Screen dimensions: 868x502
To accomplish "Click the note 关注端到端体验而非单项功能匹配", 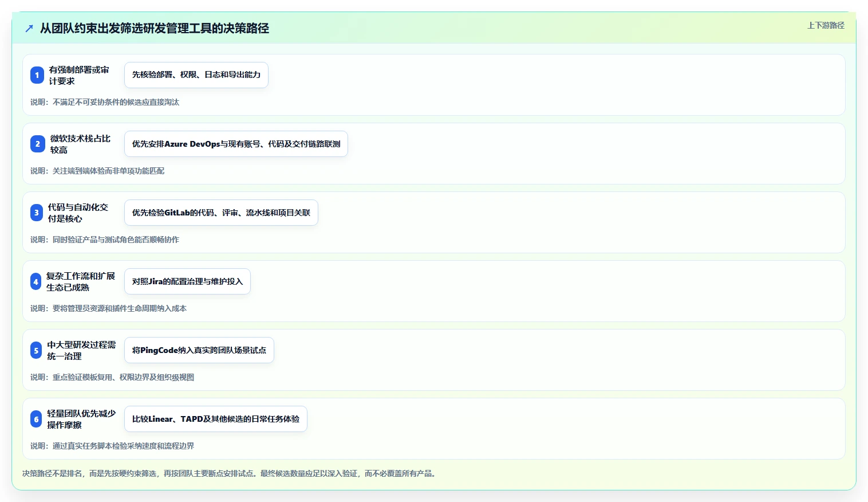I will click(x=97, y=171).
